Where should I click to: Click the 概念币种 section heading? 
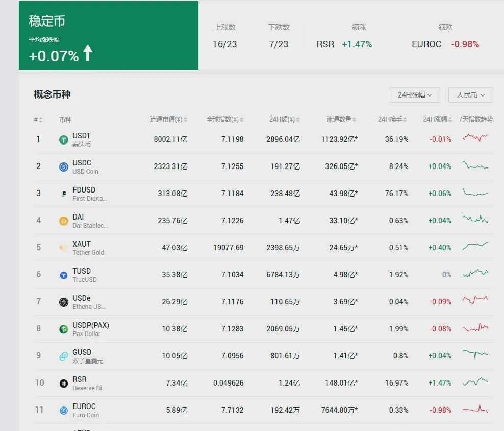tap(52, 94)
